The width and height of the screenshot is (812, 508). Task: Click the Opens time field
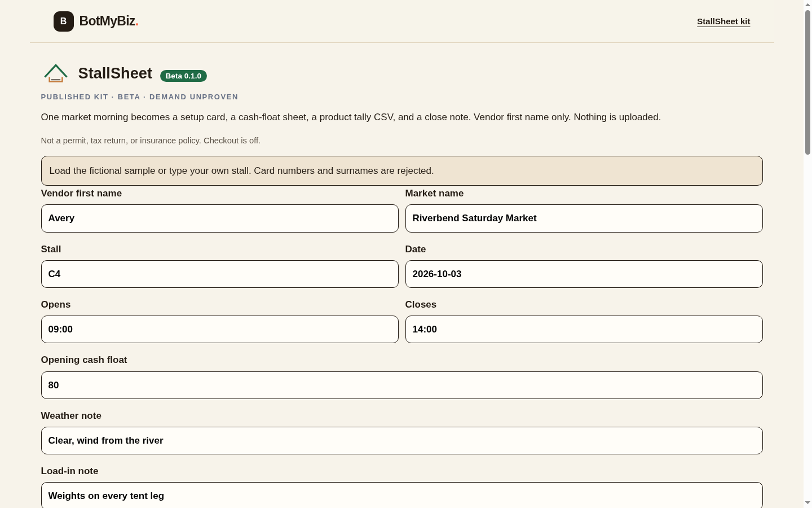(220, 329)
